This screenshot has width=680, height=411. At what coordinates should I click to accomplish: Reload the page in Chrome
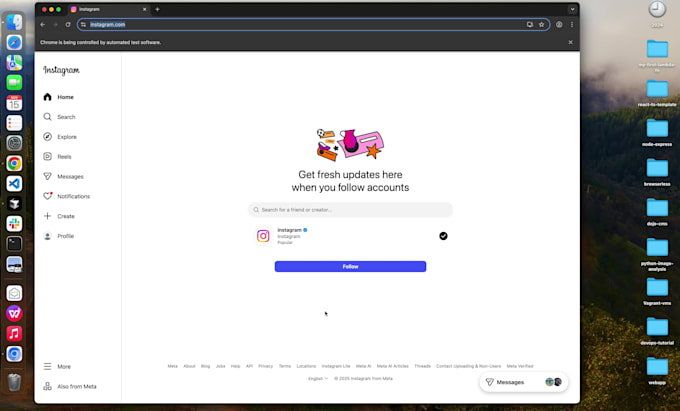[x=68, y=25]
